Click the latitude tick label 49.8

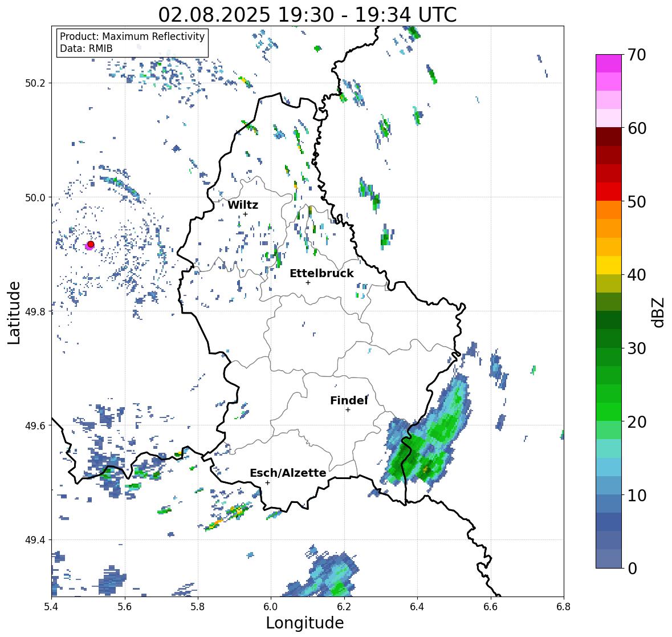coord(35,311)
